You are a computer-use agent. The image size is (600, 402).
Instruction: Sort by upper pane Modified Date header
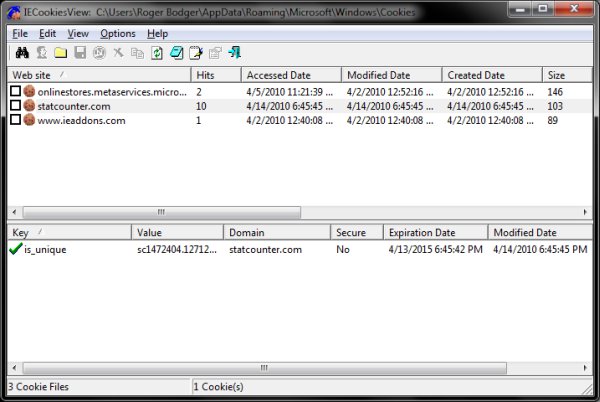(x=391, y=75)
